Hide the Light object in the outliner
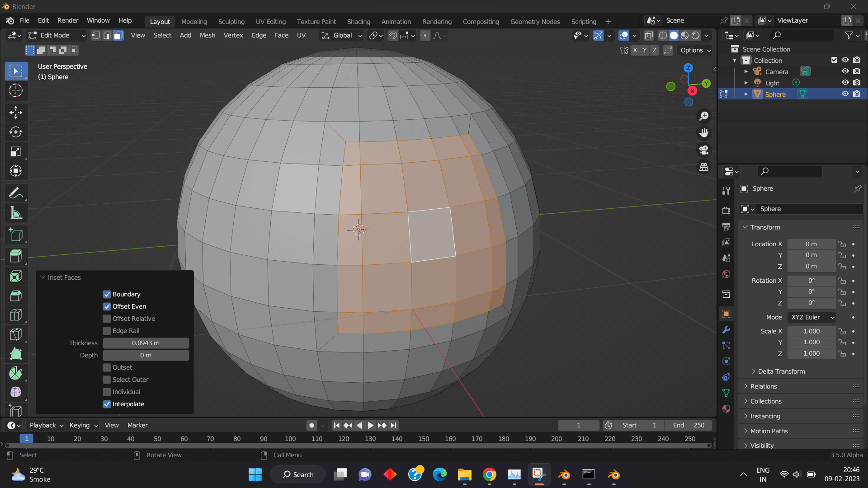Image resolution: width=868 pixels, height=488 pixels. pyautogui.click(x=845, y=82)
